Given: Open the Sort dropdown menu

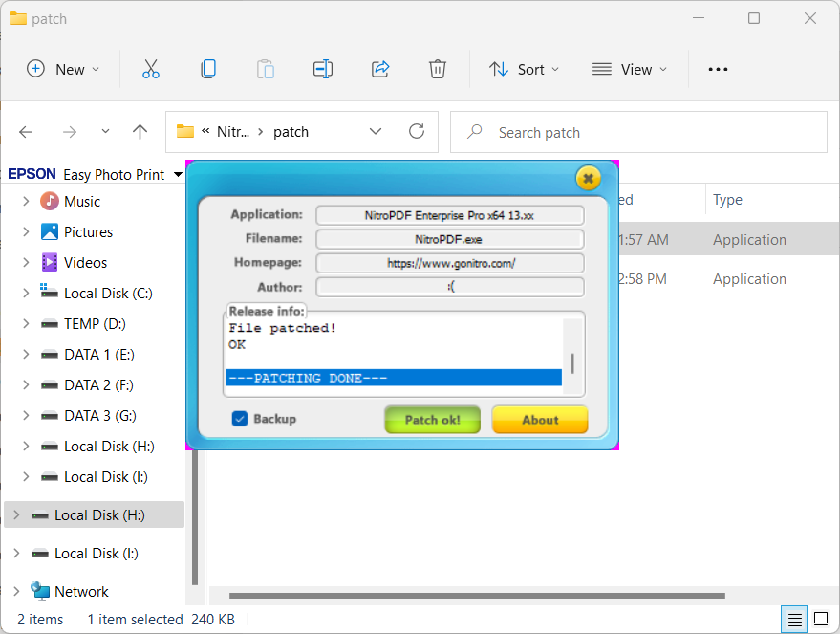Looking at the screenshot, I should [x=524, y=69].
